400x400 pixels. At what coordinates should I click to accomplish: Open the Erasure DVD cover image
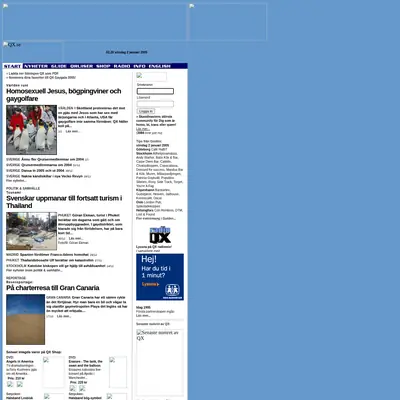click(118, 372)
